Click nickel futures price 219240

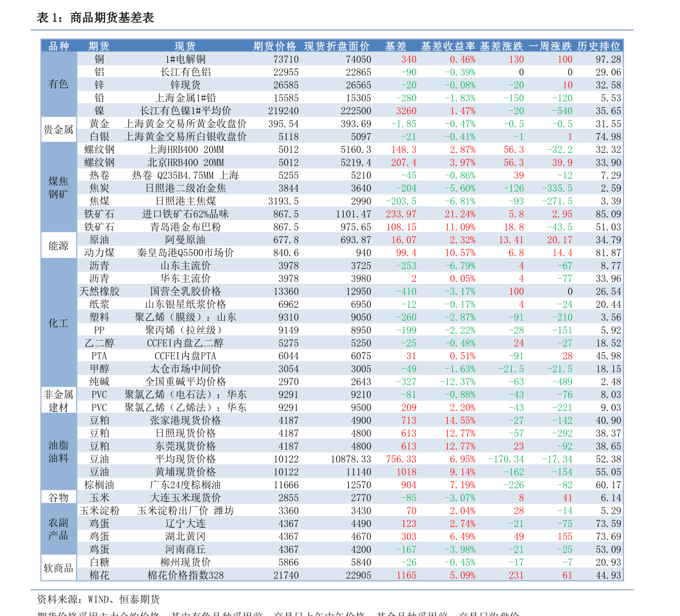283,111
